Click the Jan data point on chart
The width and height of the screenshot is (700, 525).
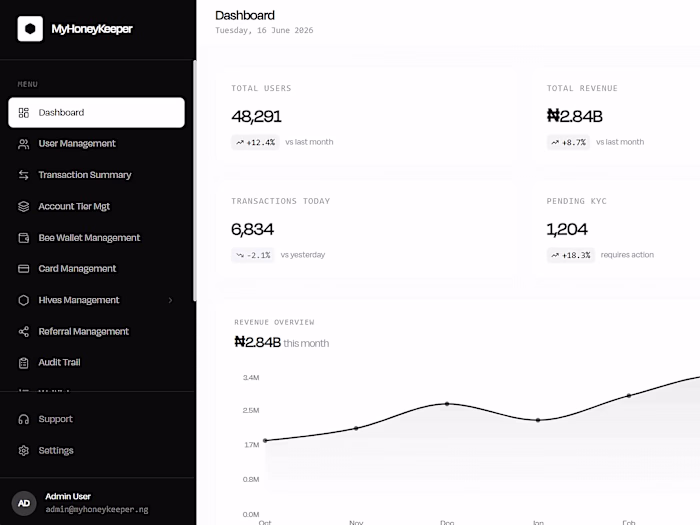tap(538, 420)
